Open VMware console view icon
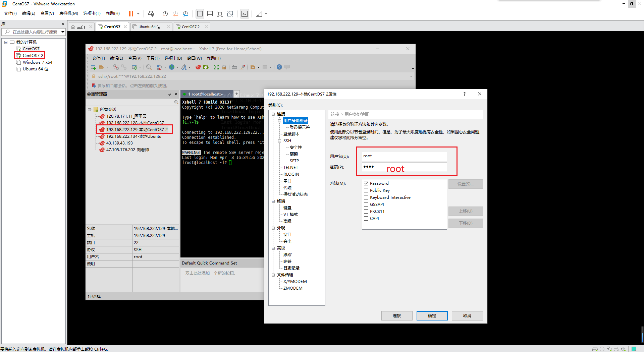 (245, 14)
